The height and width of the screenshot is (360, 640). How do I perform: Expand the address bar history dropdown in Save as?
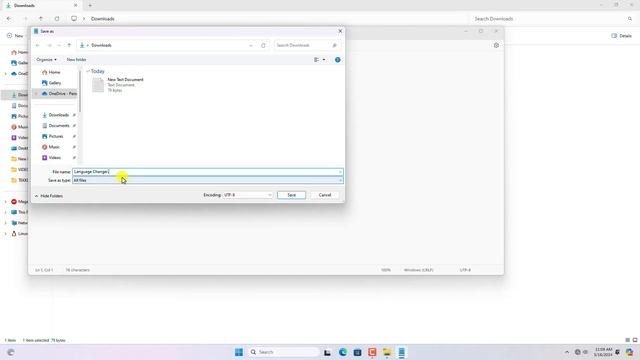251,45
